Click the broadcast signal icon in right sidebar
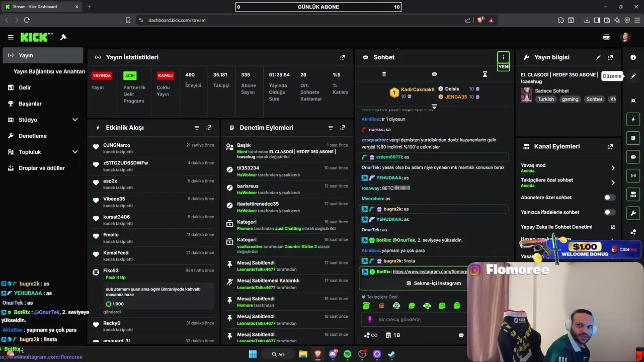The height and width of the screenshot is (362, 644). click(633, 175)
